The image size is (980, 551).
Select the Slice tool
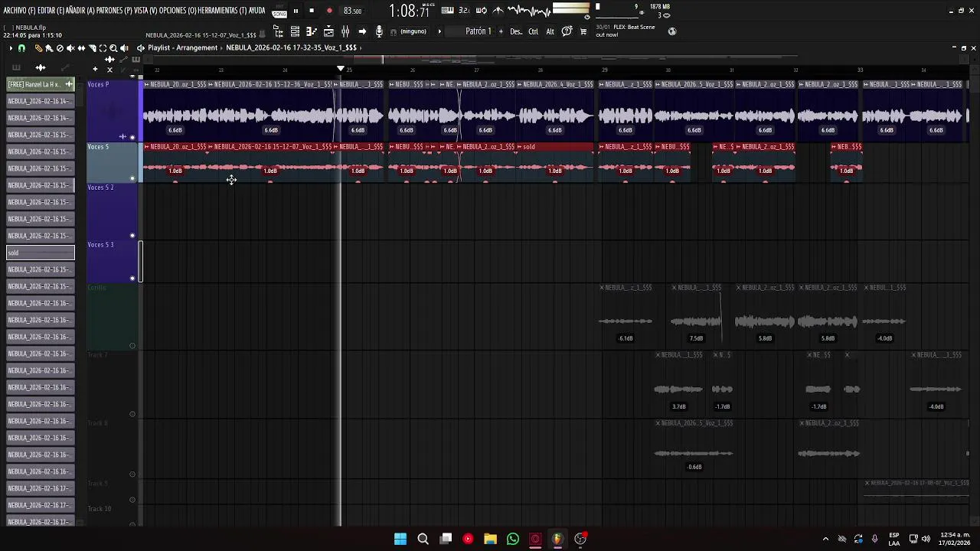tap(92, 48)
